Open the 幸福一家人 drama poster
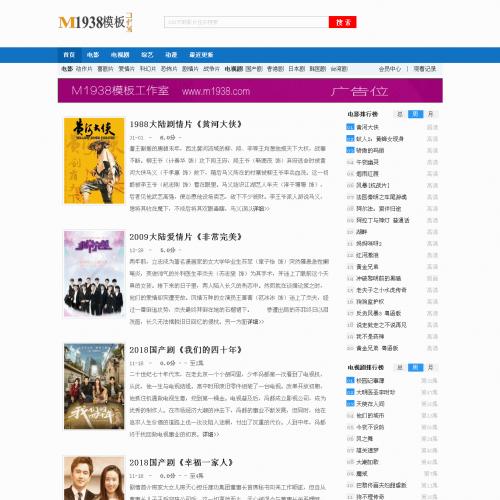 (x=94, y=478)
